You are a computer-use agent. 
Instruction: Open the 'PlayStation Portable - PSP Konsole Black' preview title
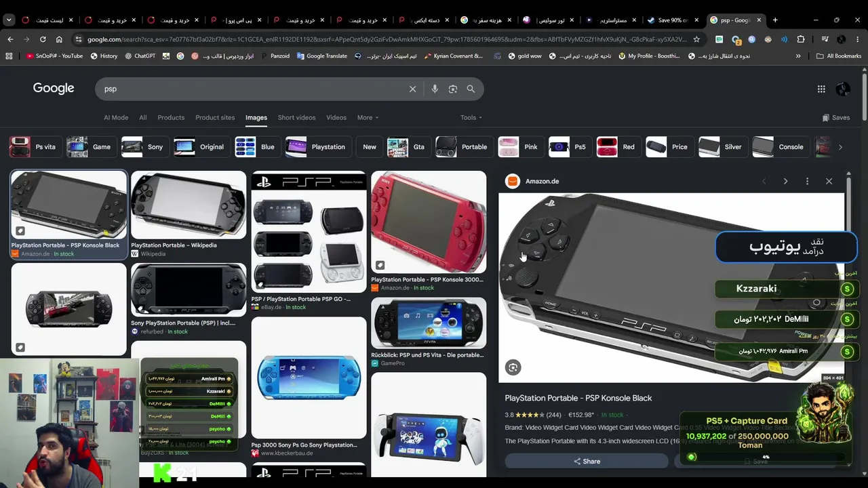click(578, 398)
